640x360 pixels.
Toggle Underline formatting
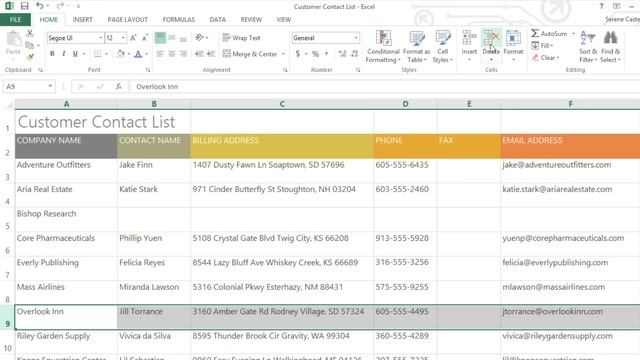coord(75,54)
